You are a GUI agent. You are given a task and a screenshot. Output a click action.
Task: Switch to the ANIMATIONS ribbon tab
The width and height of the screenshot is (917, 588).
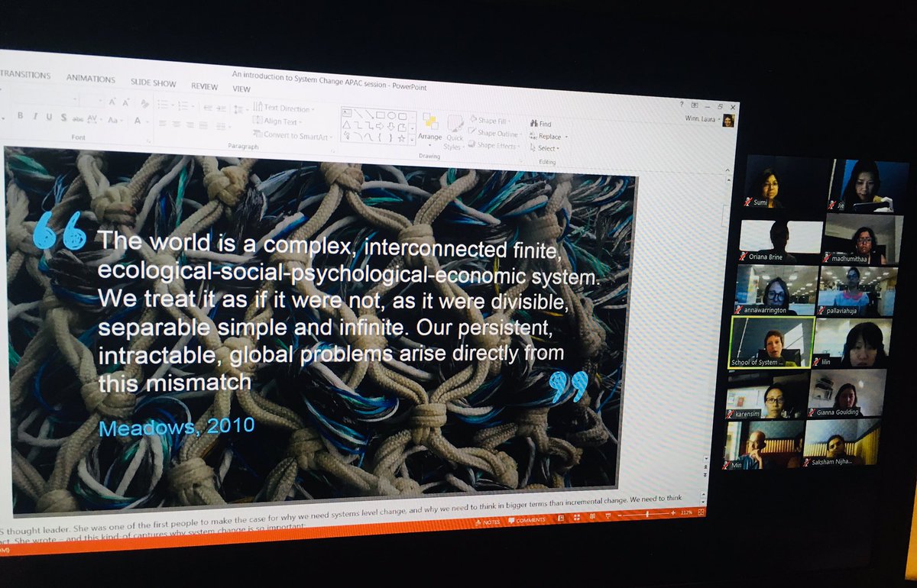(90, 79)
